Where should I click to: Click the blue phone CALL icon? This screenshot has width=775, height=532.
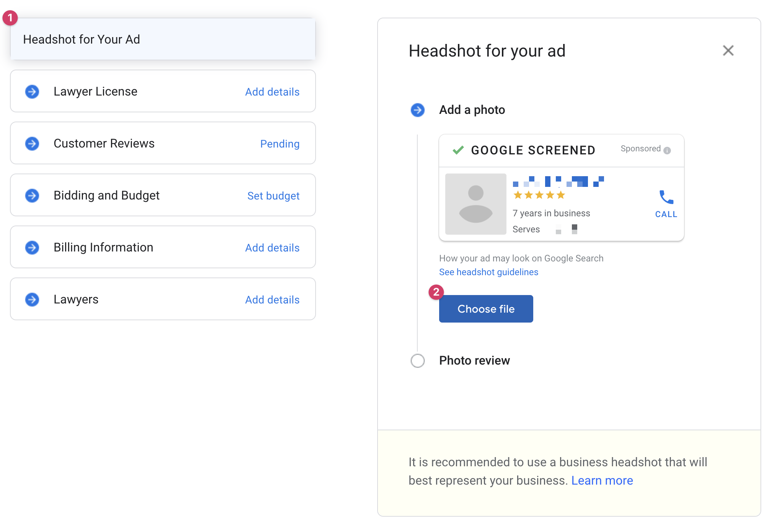point(666,198)
